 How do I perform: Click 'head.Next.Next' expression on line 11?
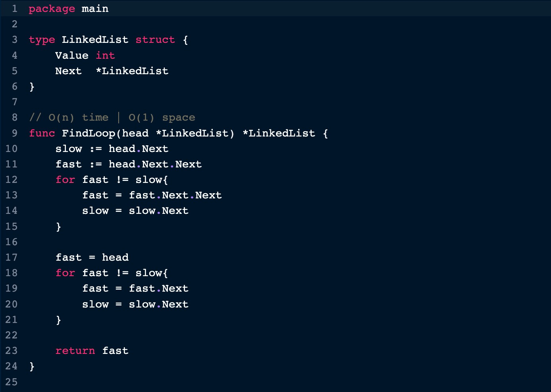tap(155, 164)
